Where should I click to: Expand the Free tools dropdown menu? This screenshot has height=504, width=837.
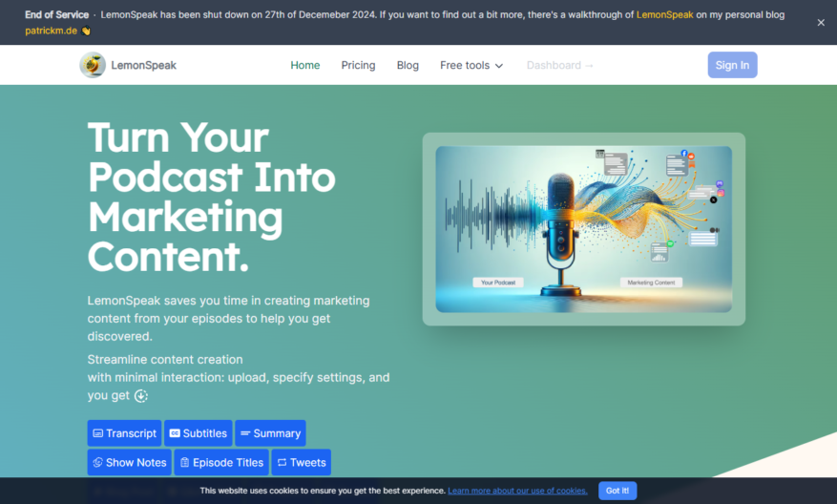click(471, 65)
